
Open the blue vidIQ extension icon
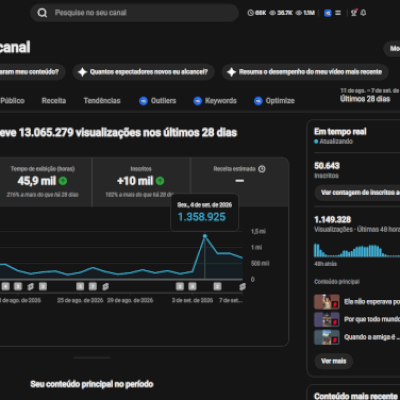[328, 13]
